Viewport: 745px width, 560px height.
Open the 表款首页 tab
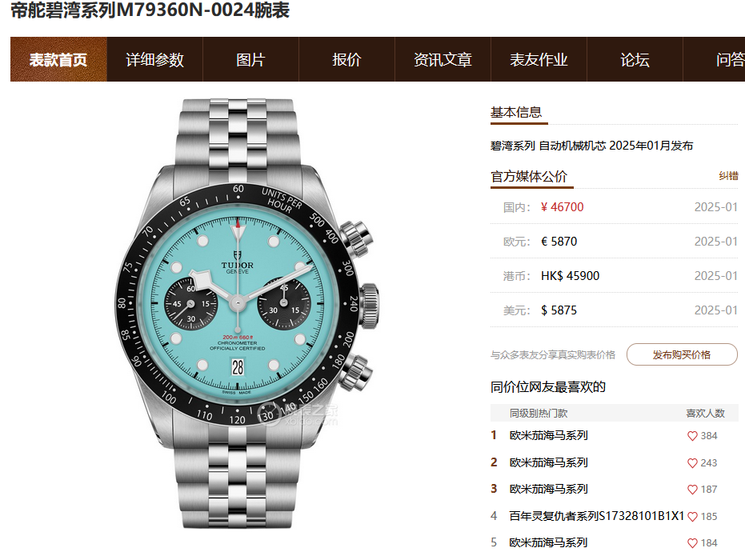tap(58, 59)
